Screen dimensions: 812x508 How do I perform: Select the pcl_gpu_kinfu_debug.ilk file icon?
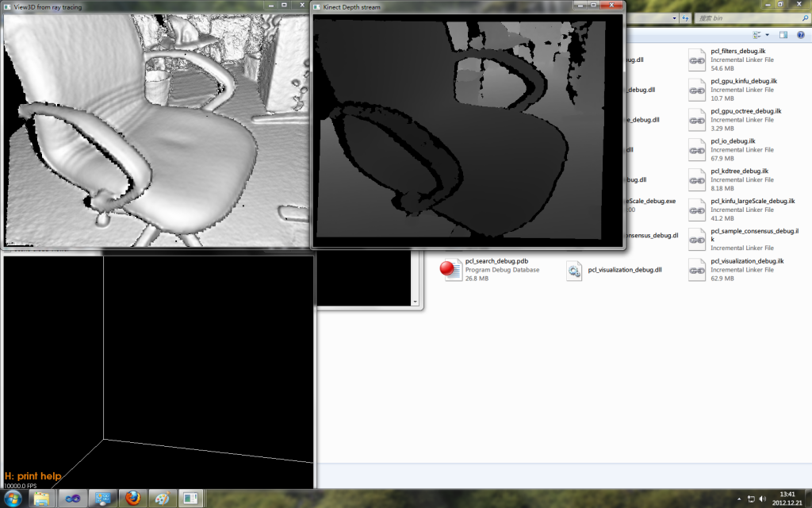[x=696, y=90]
